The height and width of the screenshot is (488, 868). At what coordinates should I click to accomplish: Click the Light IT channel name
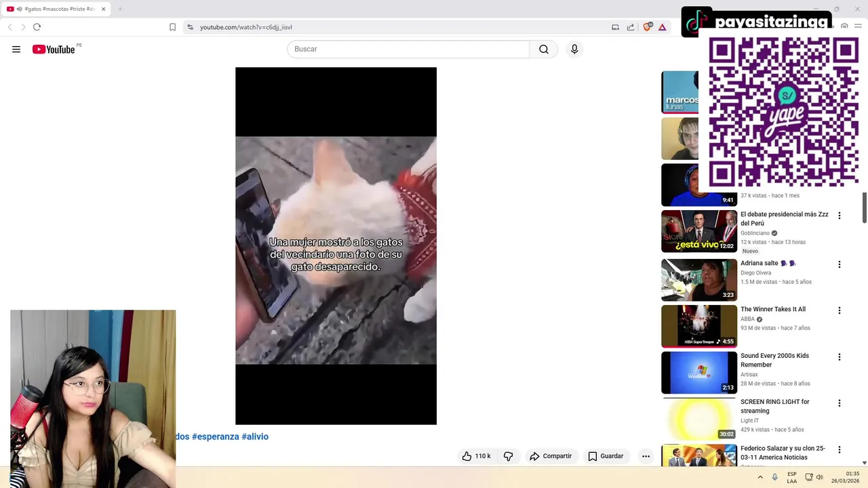749,420
